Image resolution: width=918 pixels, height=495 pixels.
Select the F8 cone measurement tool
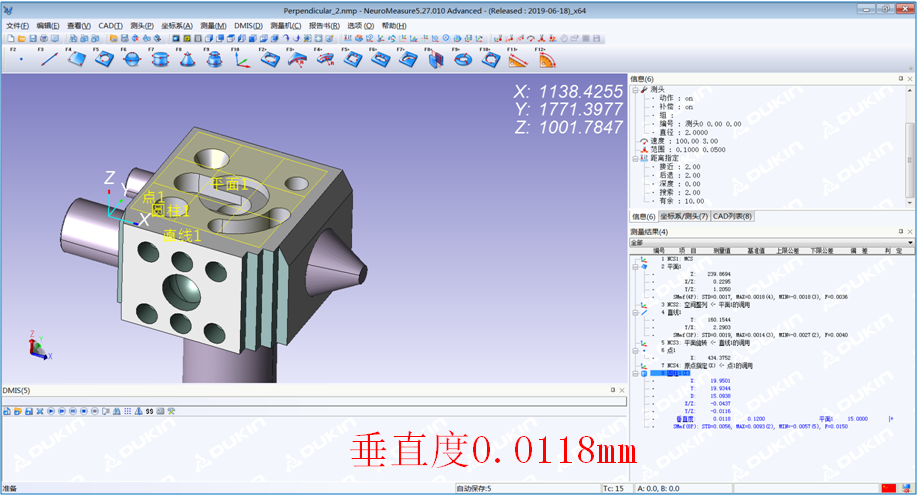tap(187, 60)
